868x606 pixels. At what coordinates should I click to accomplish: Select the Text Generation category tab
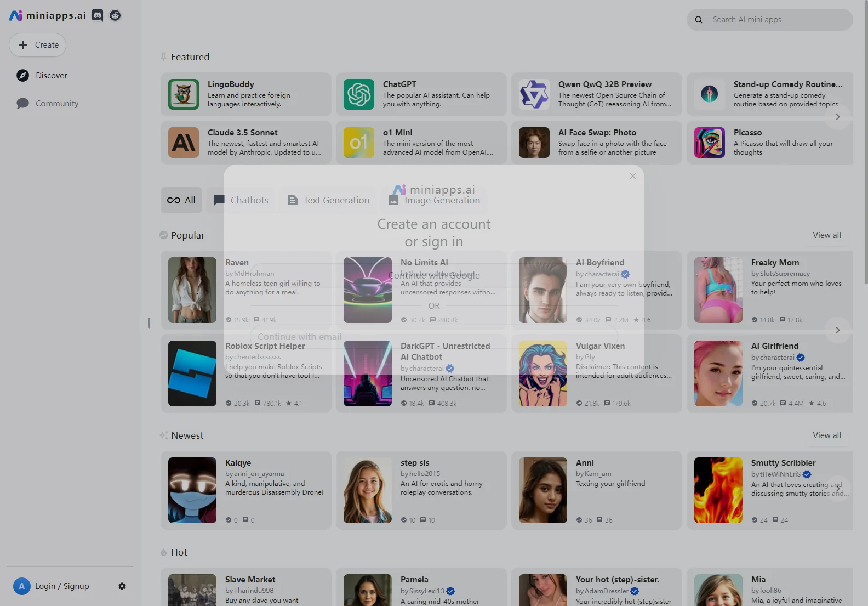pos(329,200)
